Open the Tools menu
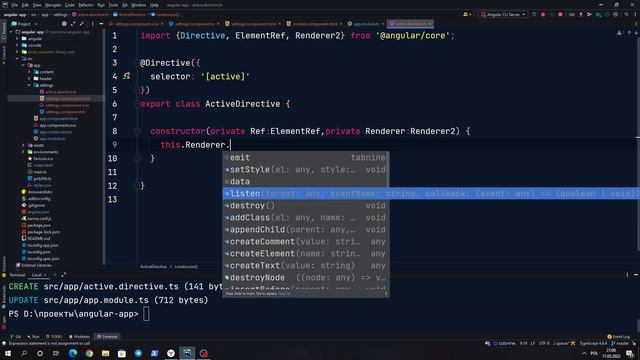Screen dimensions: 640x360 coord(113,5)
